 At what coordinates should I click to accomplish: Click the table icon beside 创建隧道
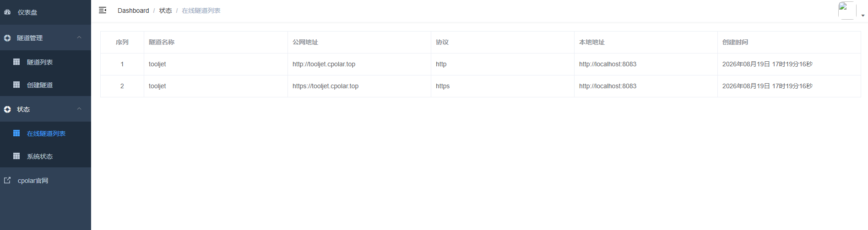click(16, 85)
